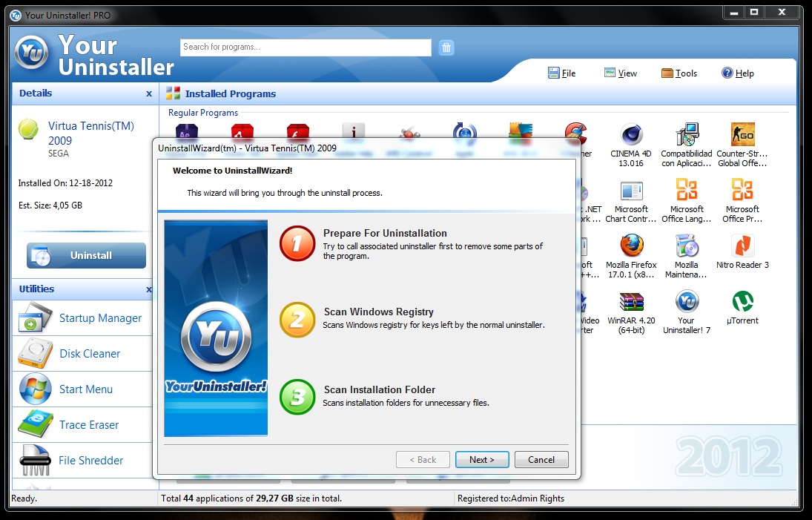Select the µTorrent program icon

742,301
